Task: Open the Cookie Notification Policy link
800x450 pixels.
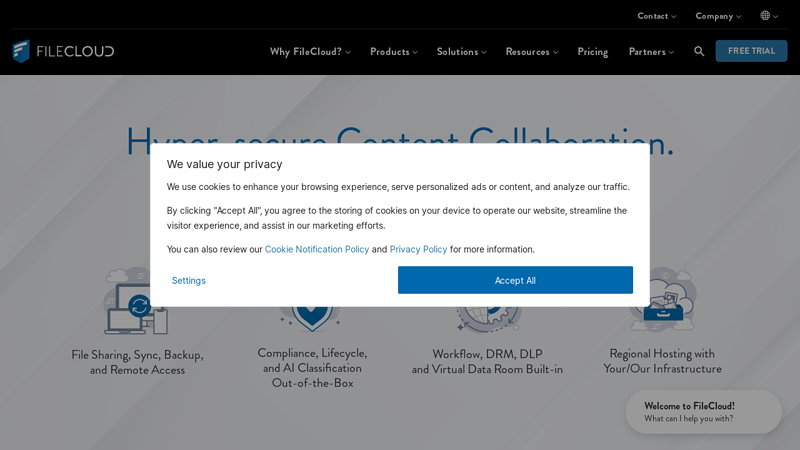Action: point(317,249)
